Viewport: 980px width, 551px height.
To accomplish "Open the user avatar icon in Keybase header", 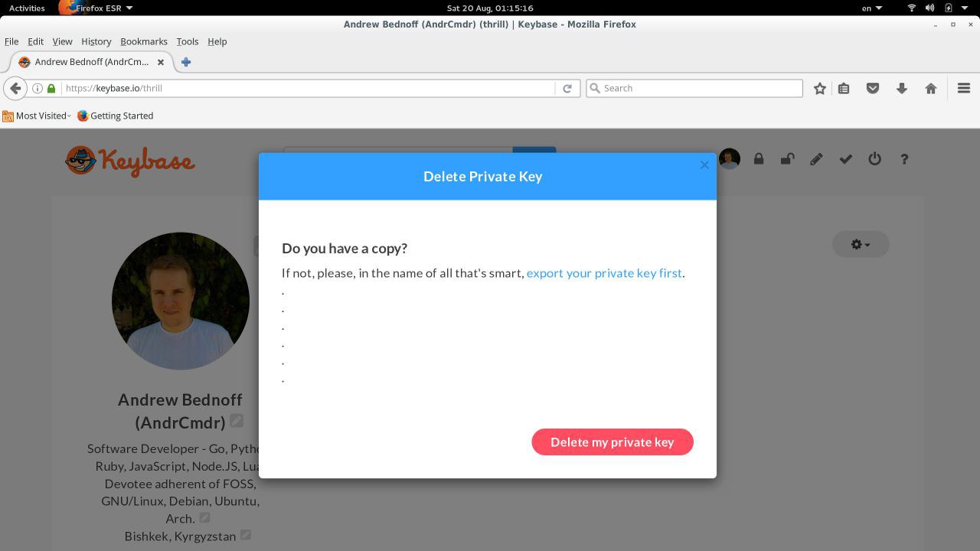I will 730,159.
